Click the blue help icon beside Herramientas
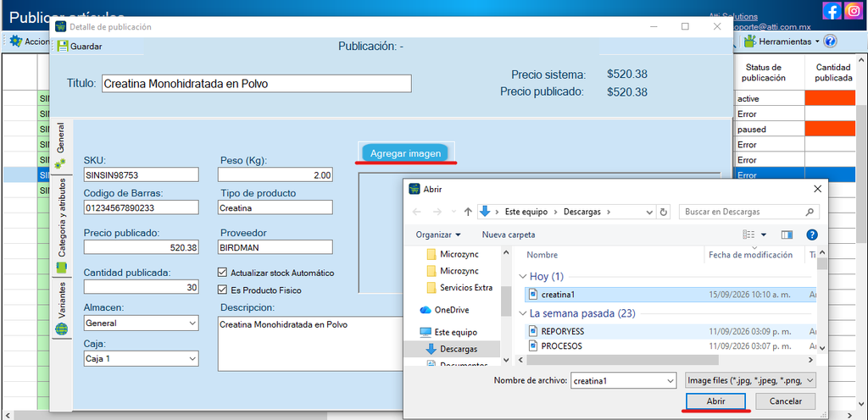 [830, 41]
